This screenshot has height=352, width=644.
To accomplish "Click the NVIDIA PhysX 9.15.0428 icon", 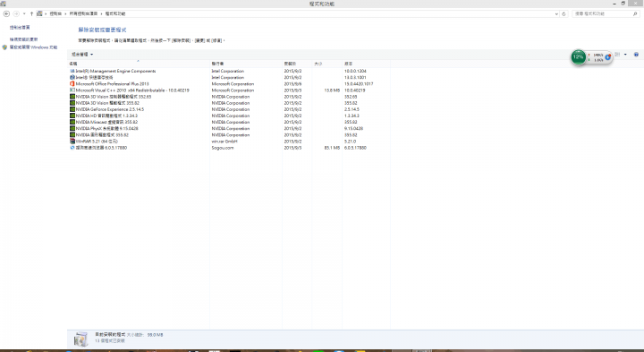I will point(72,128).
